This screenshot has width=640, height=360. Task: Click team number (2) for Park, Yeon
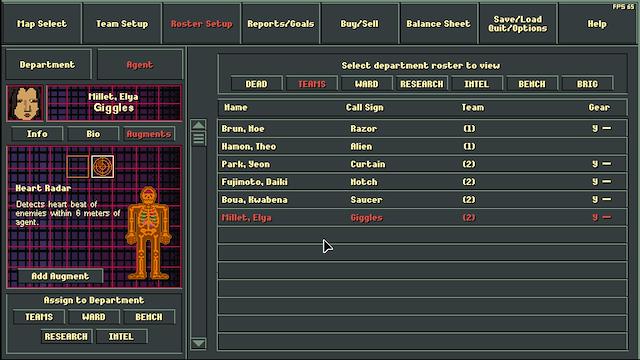tap(469, 164)
